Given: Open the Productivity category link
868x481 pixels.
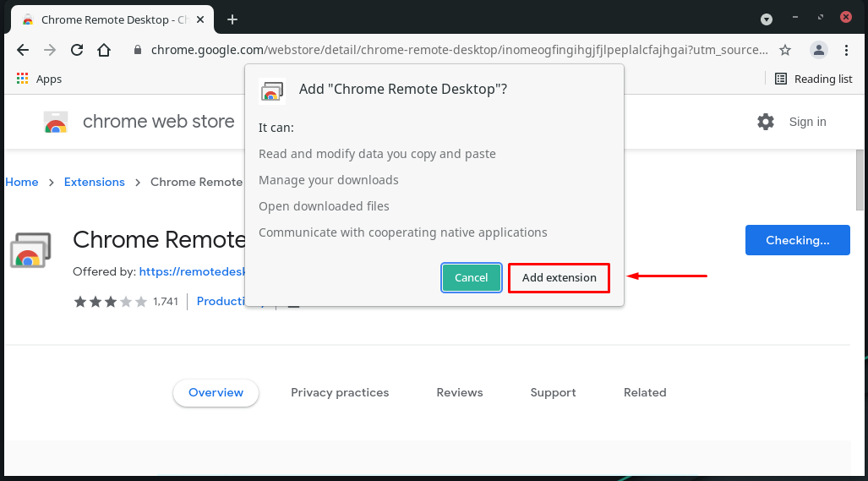Looking at the screenshot, I should (221, 301).
